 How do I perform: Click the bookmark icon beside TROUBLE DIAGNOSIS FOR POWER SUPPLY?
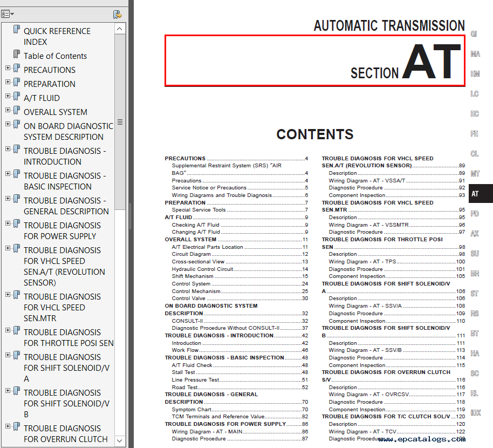point(17,224)
